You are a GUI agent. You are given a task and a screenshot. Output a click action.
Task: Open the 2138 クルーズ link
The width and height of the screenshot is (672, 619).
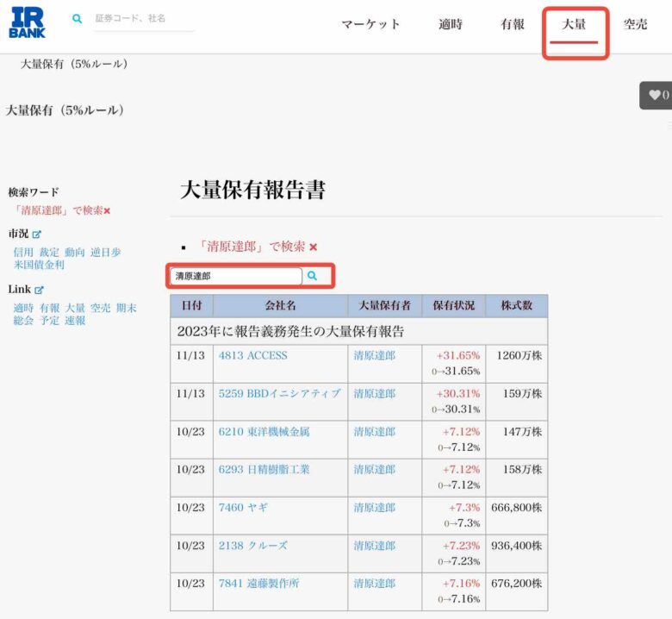(x=252, y=546)
